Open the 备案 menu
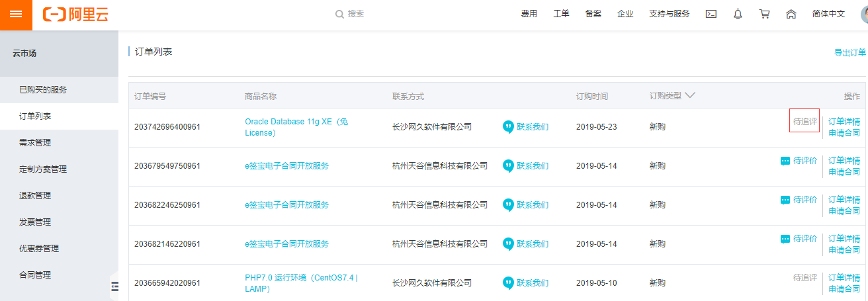This screenshot has height=301, width=868. [x=593, y=14]
